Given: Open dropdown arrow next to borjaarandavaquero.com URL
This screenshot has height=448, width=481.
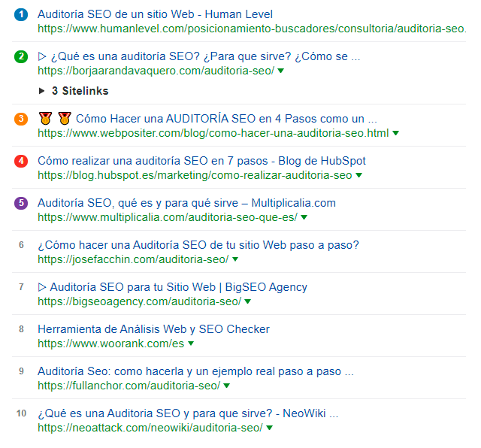Looking at the screenshot, I should coord(280,71).
